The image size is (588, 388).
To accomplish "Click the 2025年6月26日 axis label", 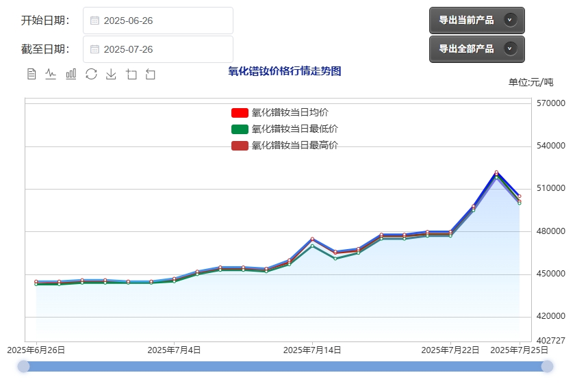I will [x=36, y=350].
